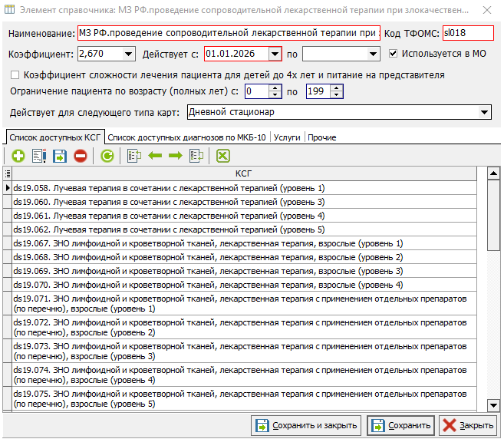Click the vertical scrollbar thumb
This screenshot has width=504, height=439.
pyautogui.click(x=493, y=215)
